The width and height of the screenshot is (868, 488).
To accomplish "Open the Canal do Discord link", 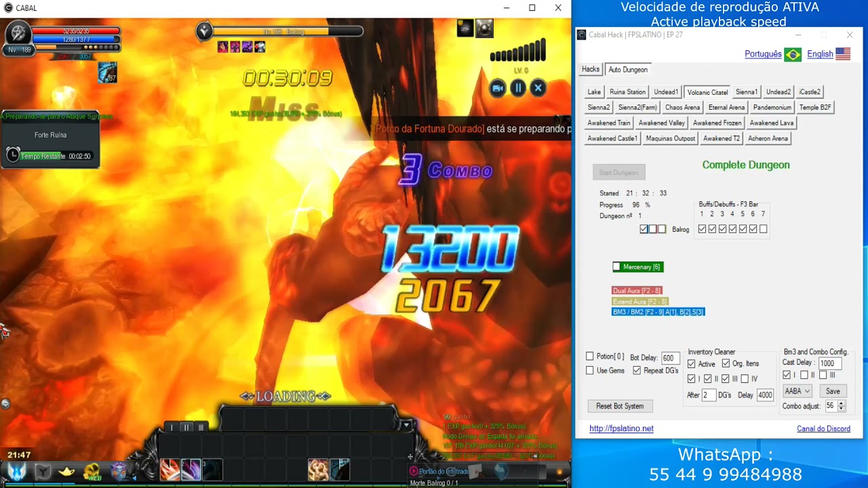I will click(823, 428).
